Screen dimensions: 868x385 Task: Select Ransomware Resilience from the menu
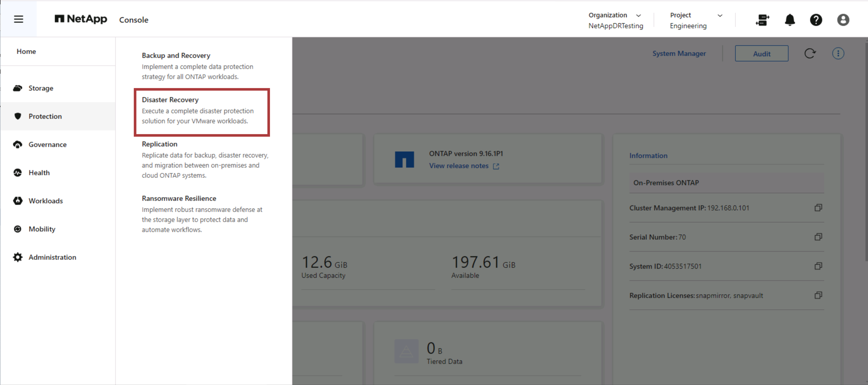(179, 198)
